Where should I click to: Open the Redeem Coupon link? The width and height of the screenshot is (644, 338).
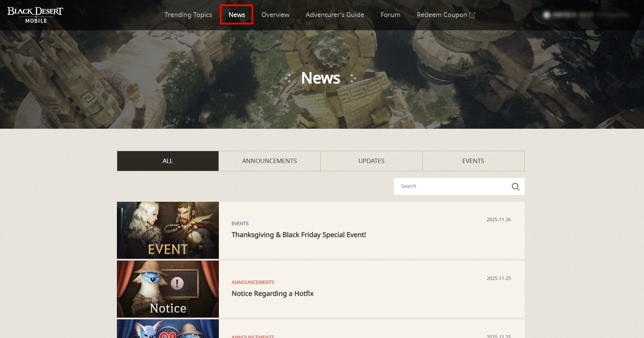click(x=441, y=15)
